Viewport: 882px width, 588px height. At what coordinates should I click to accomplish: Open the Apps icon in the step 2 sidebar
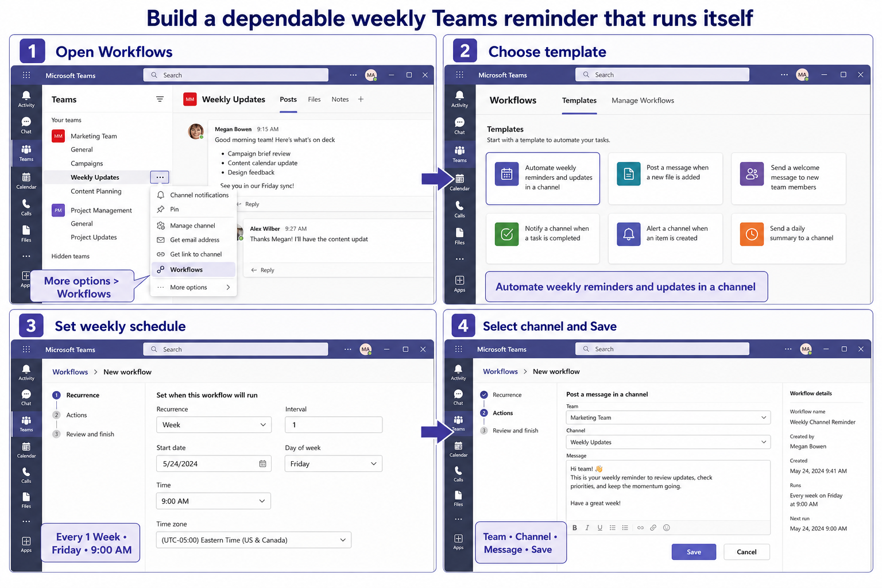pyautogui.click(x=459, y=284)
